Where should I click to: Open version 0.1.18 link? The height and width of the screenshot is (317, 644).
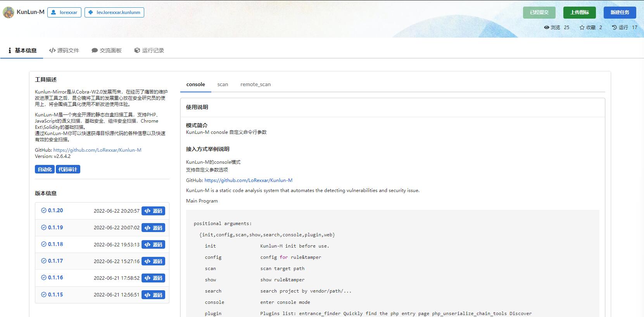pos(55,244)
